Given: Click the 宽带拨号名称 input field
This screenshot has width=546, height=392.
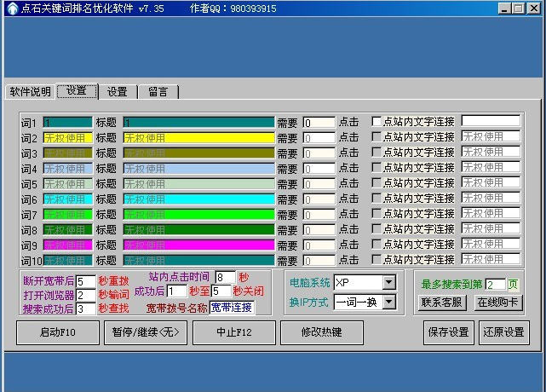Looking at the screenshot, I should [232, 308].
